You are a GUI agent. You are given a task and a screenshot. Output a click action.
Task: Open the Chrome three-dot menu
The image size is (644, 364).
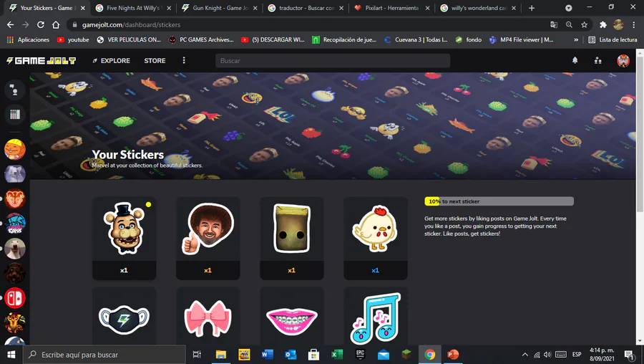coord(634,24)
